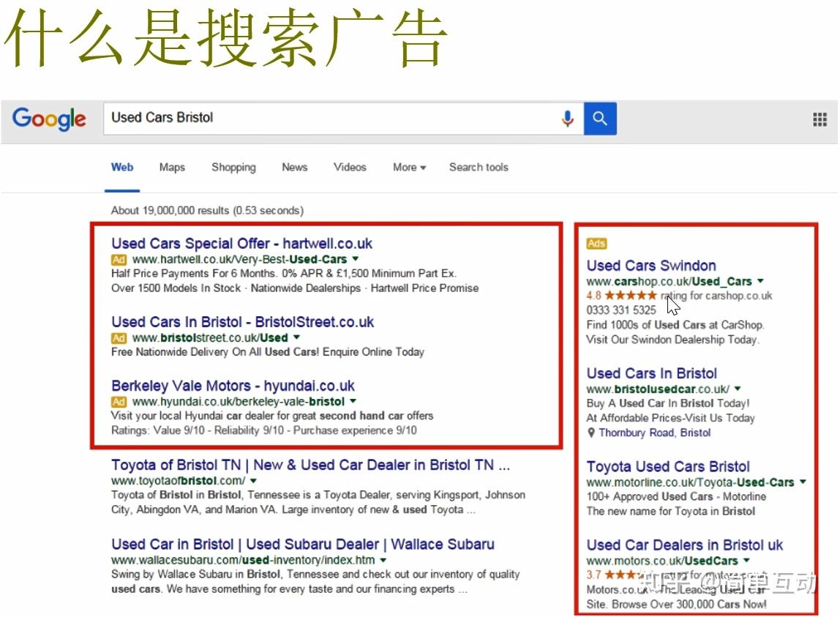Click the location pin beside Thornbury Road, Bristol
Image resolution: width=840 pixels, height=617 pixels.
pyautogui.click(x=589, y=433)
